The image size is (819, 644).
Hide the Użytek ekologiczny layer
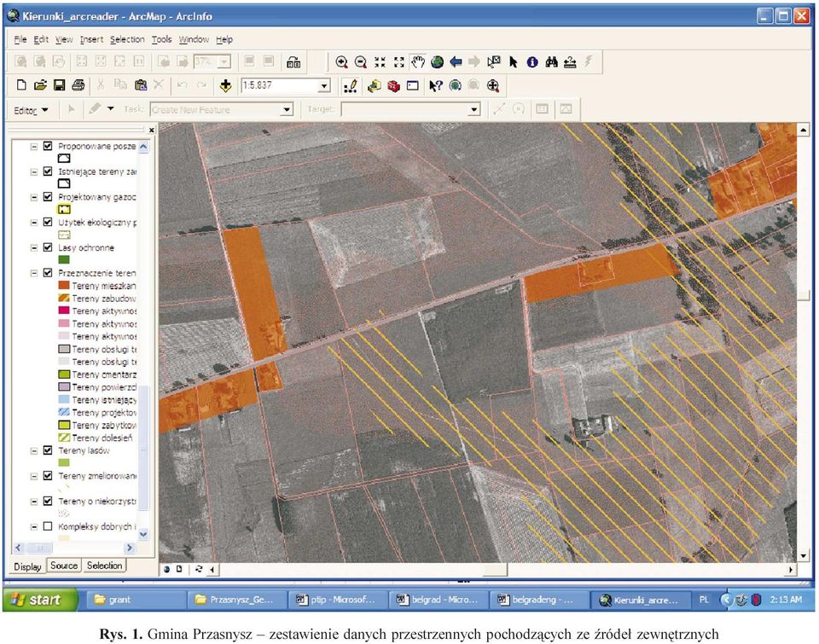(48, 222)
